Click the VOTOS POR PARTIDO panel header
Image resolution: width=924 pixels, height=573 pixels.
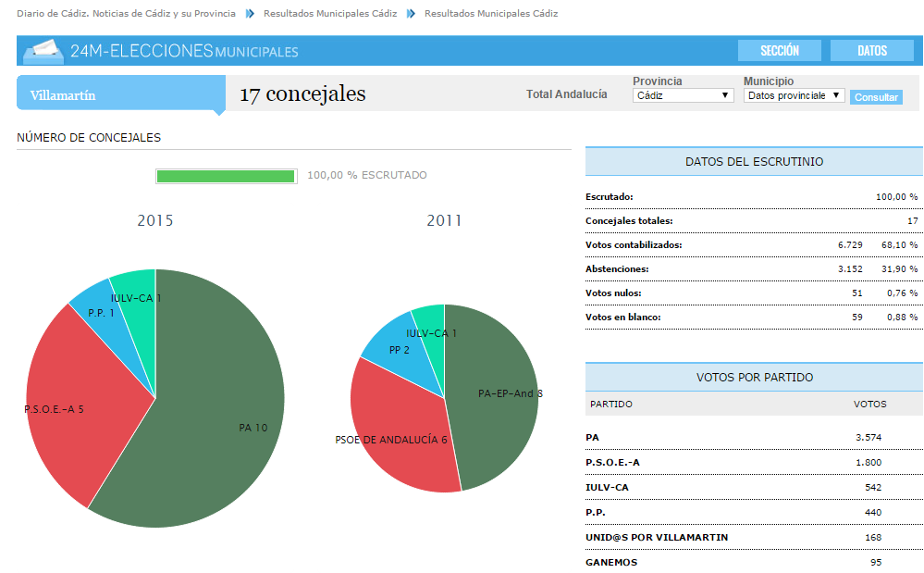point(754,378)
